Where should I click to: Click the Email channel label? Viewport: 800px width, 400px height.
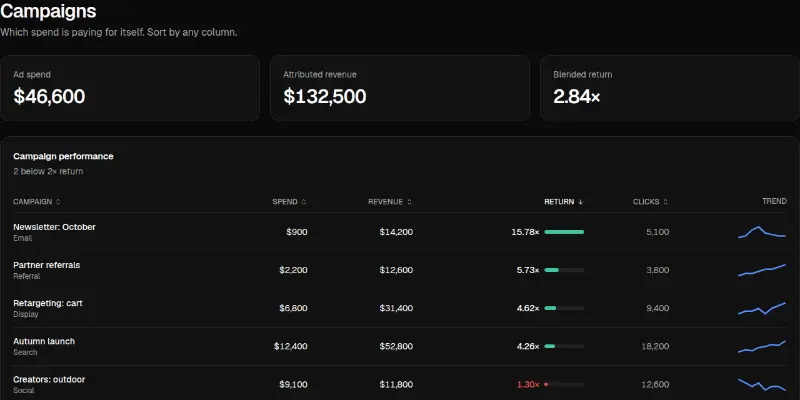click(22, 238)
